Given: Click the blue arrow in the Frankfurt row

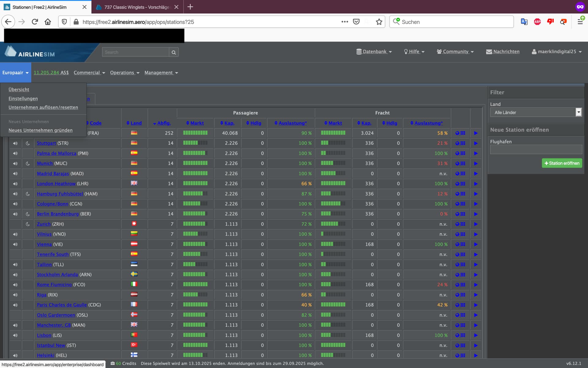Looking at the screenshot, I should tap(476, 133).
